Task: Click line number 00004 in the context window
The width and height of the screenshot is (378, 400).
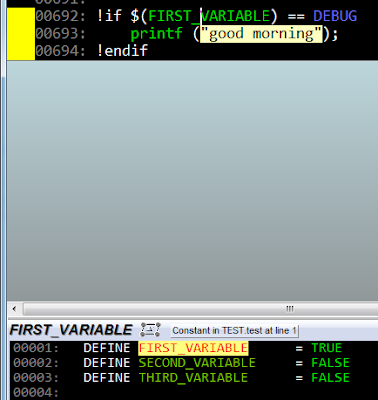Action: coord(36,392)
